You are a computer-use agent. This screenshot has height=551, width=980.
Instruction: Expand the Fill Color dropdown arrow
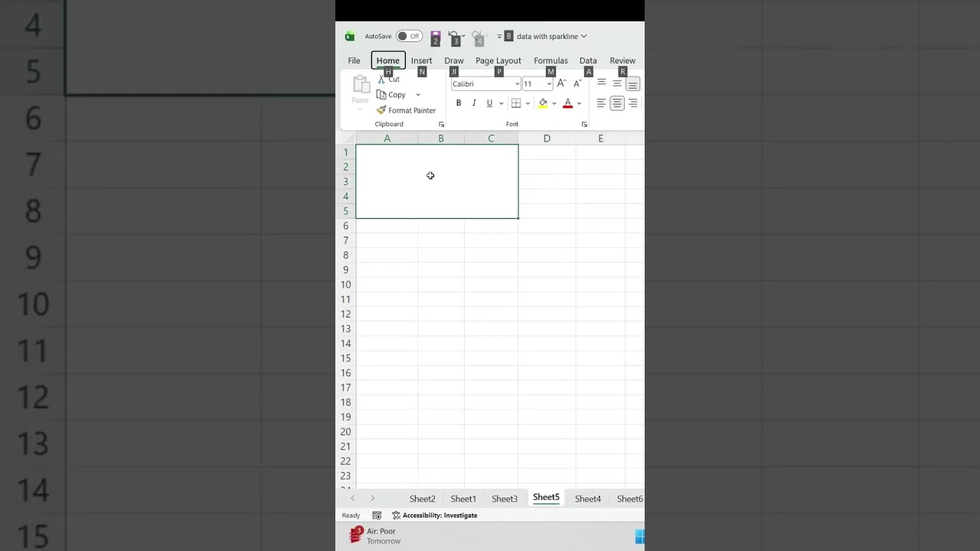pos(554,103)
